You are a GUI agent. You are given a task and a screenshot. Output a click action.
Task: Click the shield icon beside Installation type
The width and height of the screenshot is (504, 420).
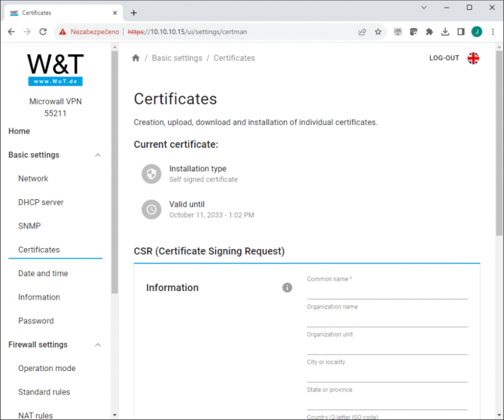[x=152, y=174]
